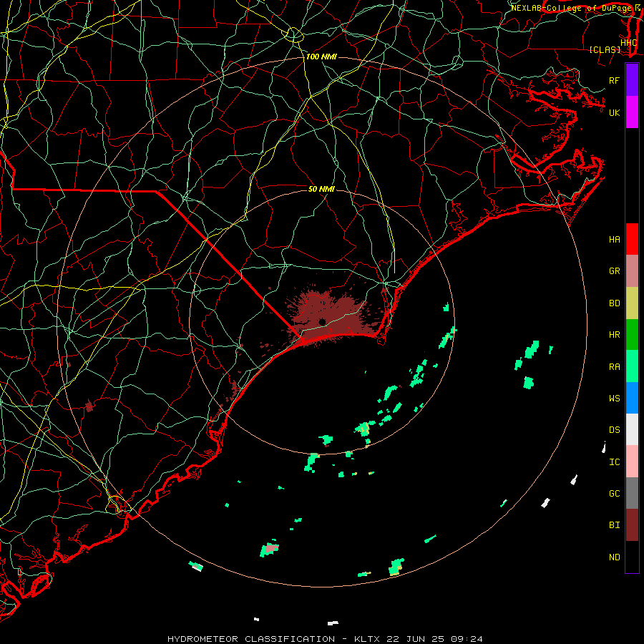Screen dimensions: 644x644
Task: Click the HA legend label
Action: coord(615,240)
